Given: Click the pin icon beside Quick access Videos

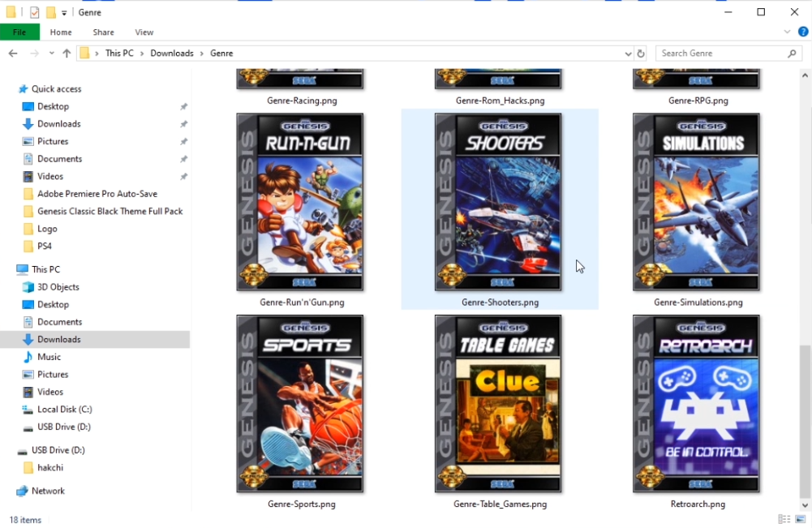Looking at the screenshot, I should coord(183,177).
